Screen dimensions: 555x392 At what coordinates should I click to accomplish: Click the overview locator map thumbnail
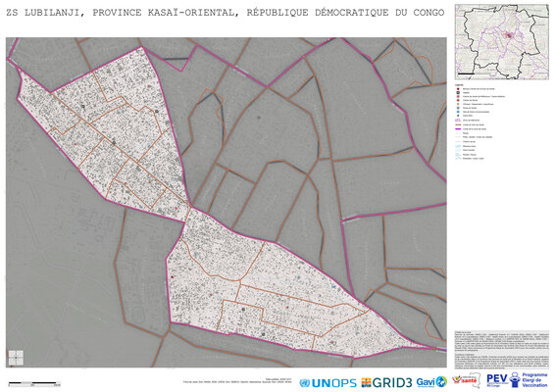tap(501, 42)
